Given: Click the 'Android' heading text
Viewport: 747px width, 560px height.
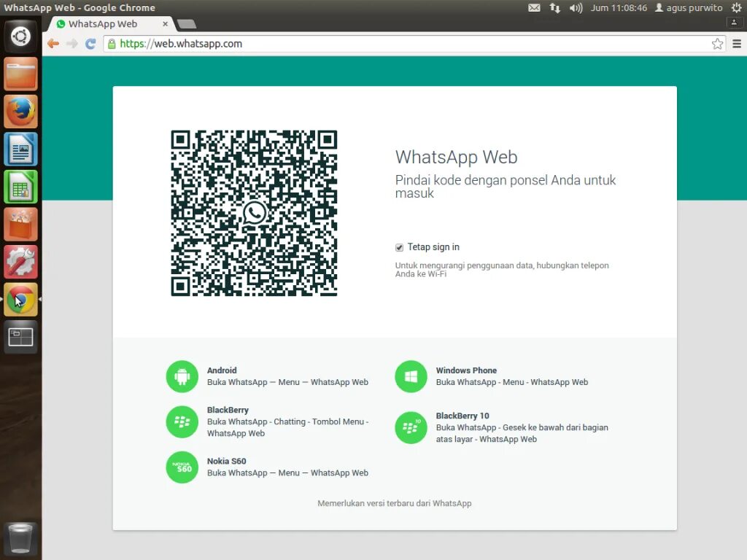Looking at the screenshot, I should [222, 370].
